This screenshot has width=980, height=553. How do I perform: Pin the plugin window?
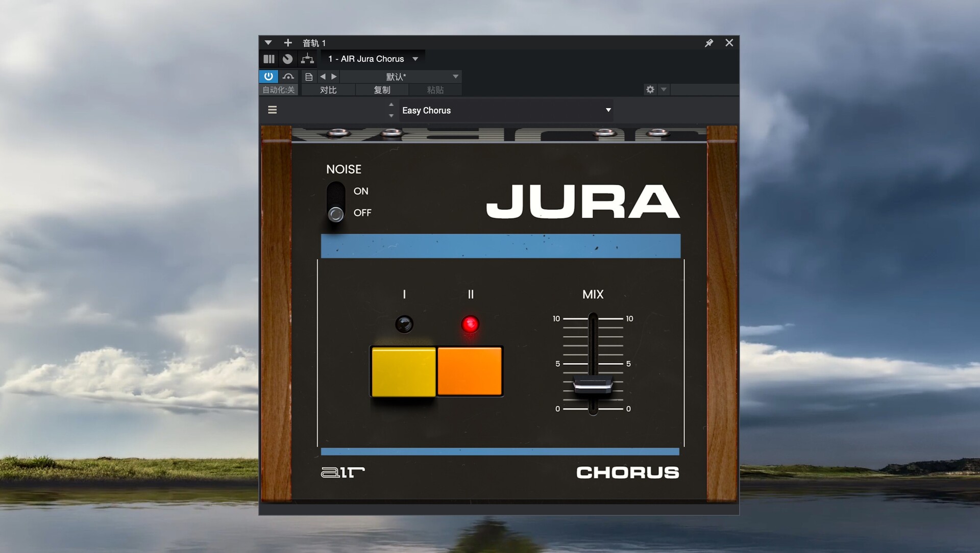[708, 43]
